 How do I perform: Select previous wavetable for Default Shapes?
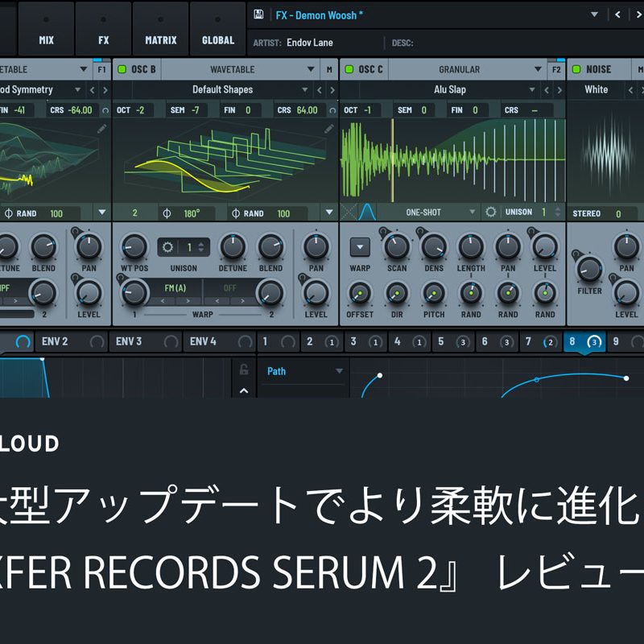point(319,90)
